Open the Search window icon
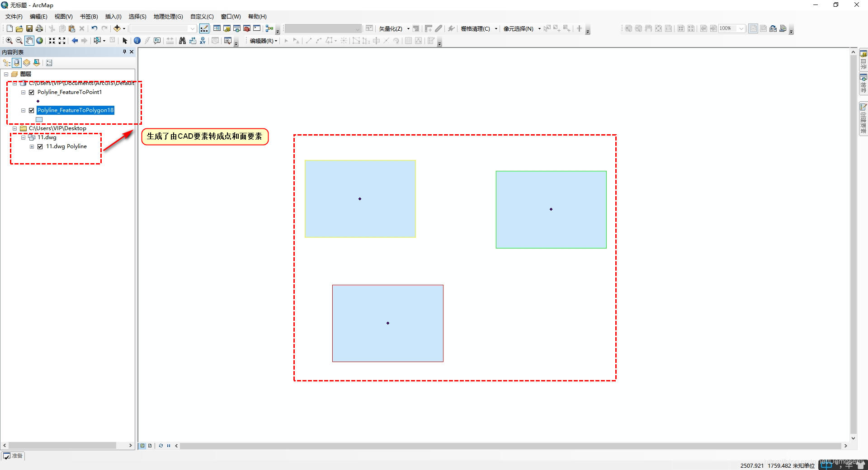 pos(237,28)
